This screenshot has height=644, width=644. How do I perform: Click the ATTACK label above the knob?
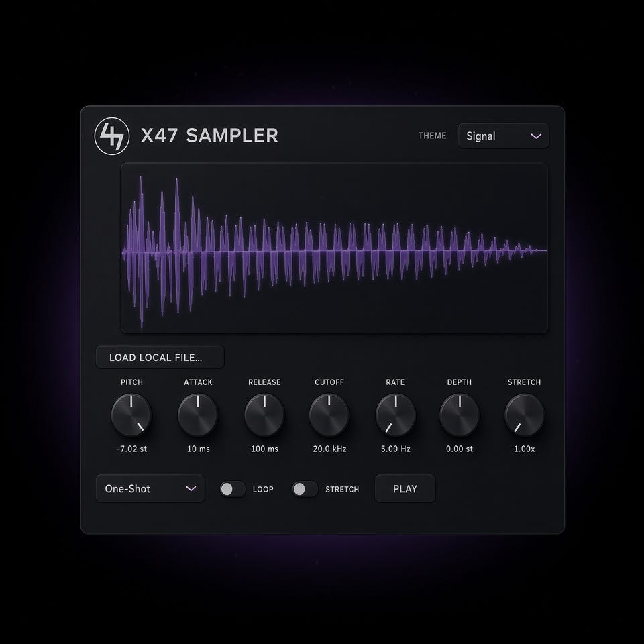click(x=198, y=382)
